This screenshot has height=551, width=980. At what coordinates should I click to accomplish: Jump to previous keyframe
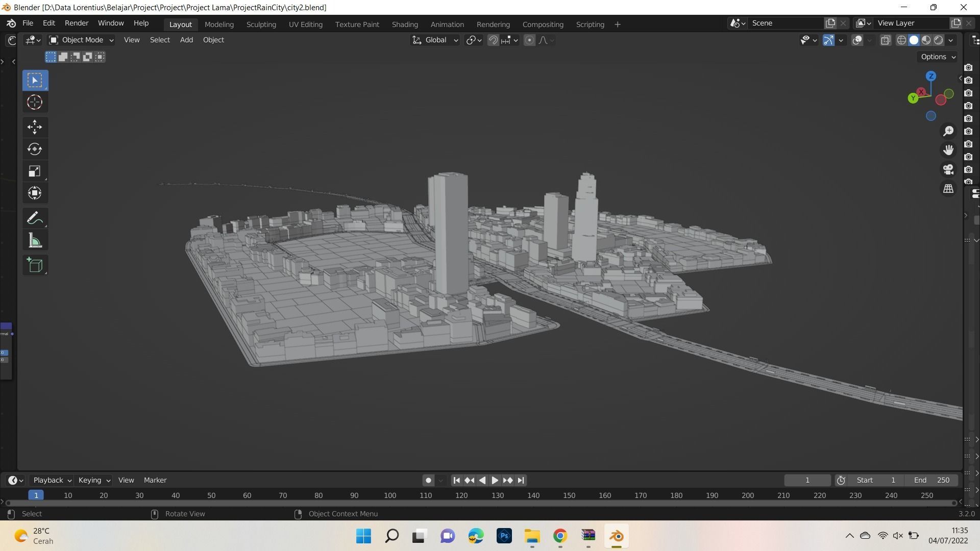click(470, 481)
